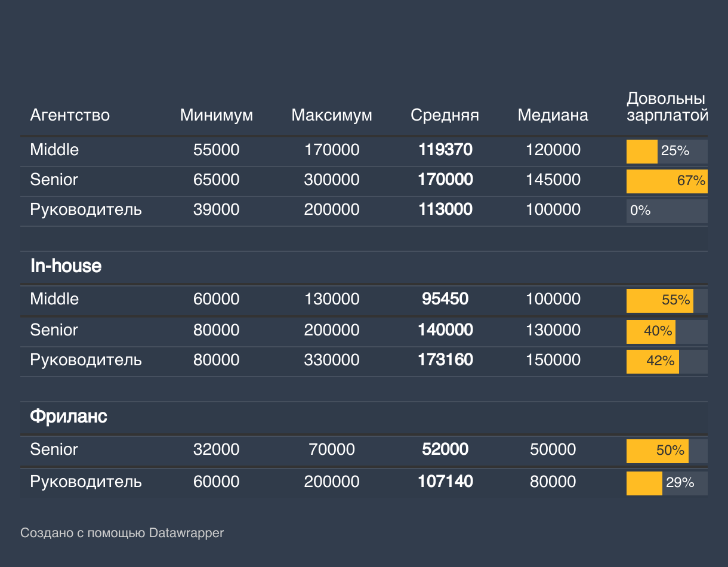Select the minimum value 39000
728x567 pixels.
[x=216, y=209]
